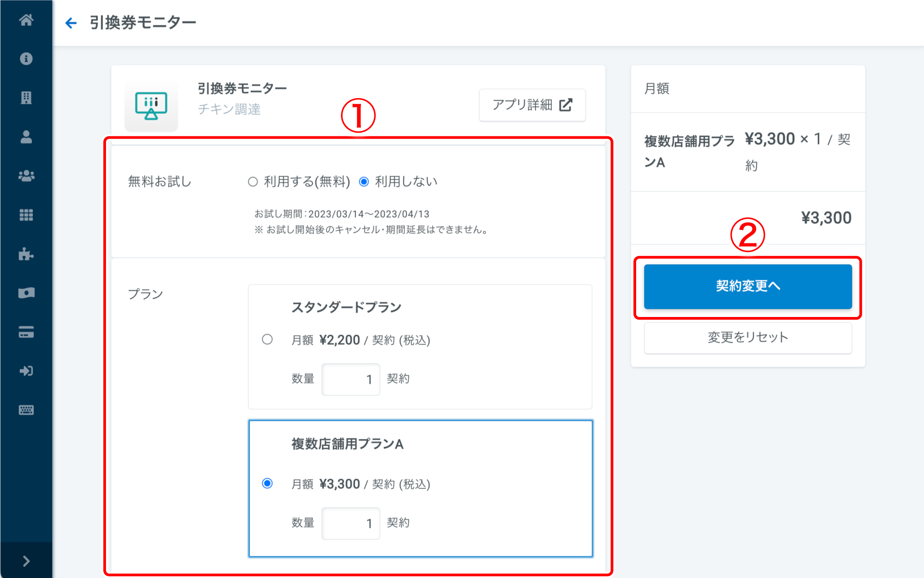Open the single user sidebar icon
The image size is (924, 578).
26,137
